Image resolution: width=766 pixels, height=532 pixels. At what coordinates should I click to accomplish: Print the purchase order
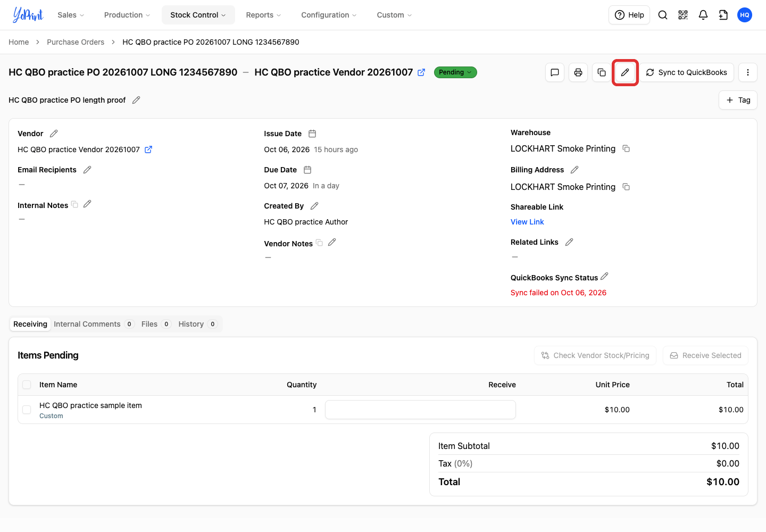578,72
